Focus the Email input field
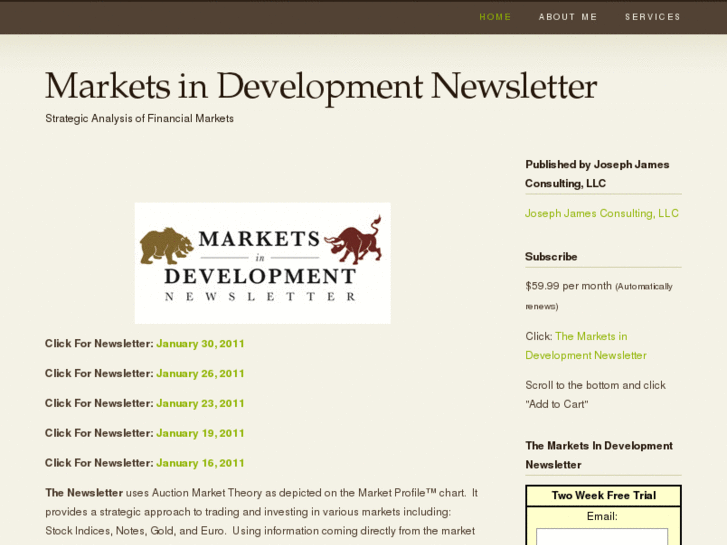This screenshot has height=545, width=727. (602, 537)
